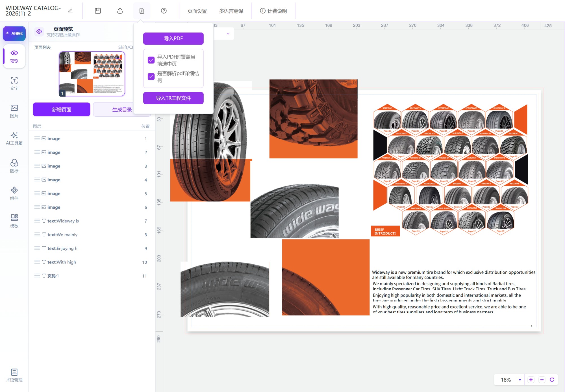Click the 导入TR工程文件 button
This screenshot has width=565, height=392.
pyautogui.click(x=173, y=98)
